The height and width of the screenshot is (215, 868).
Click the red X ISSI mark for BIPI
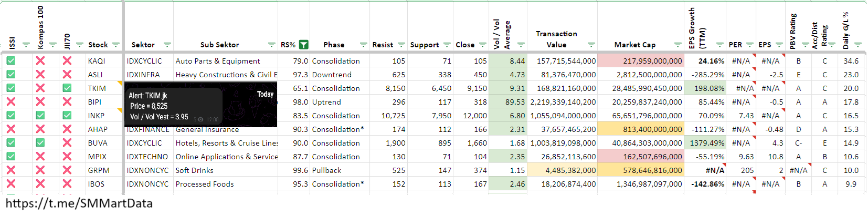point(11,102)
